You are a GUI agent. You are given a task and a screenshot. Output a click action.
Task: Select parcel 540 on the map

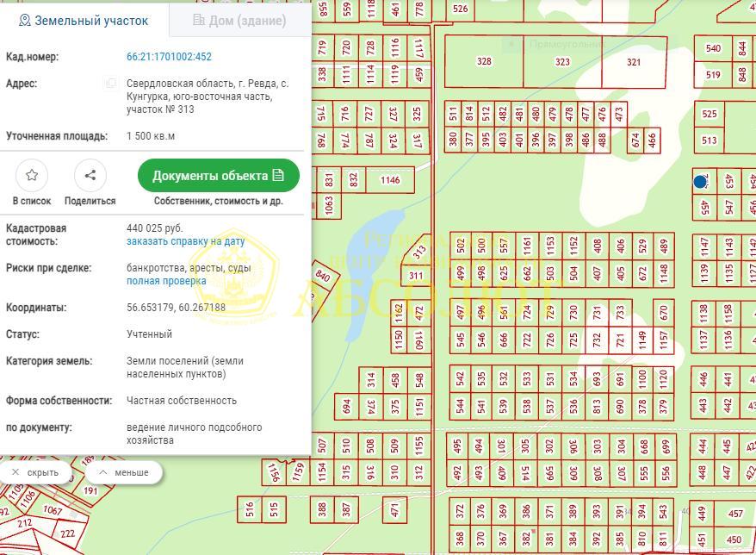713,48
